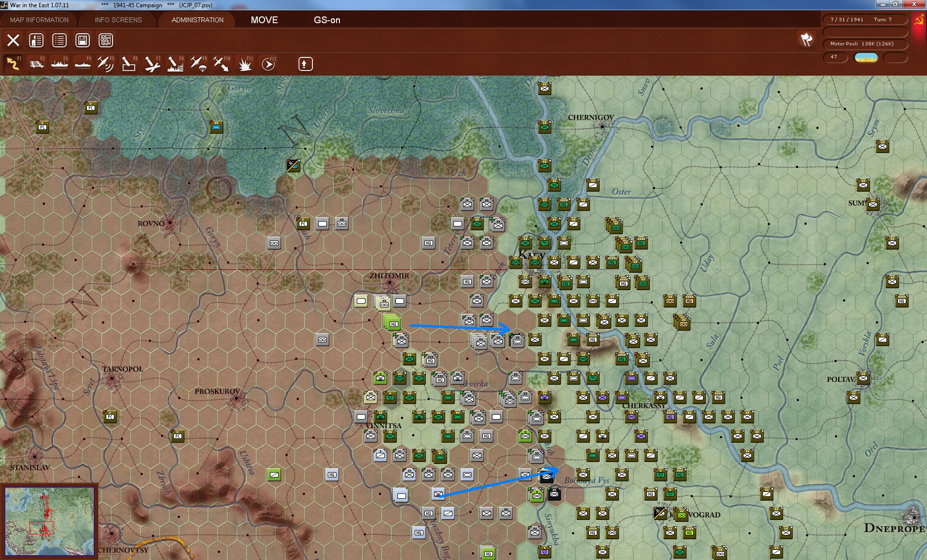Image resolution: width=927 pixels, height=560 pixels.
Task: Activate the F6 bomb unit mode icon
Action: pos(129,64)
